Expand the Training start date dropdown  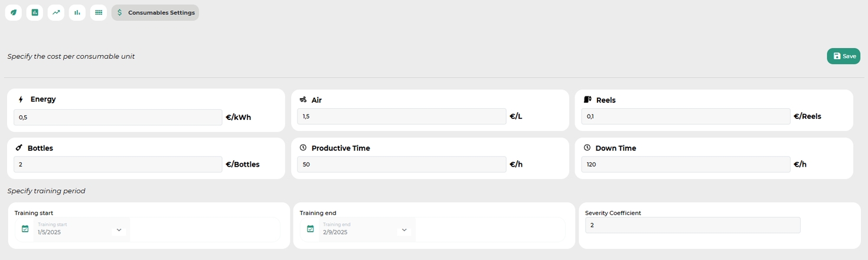click(119, 230)
